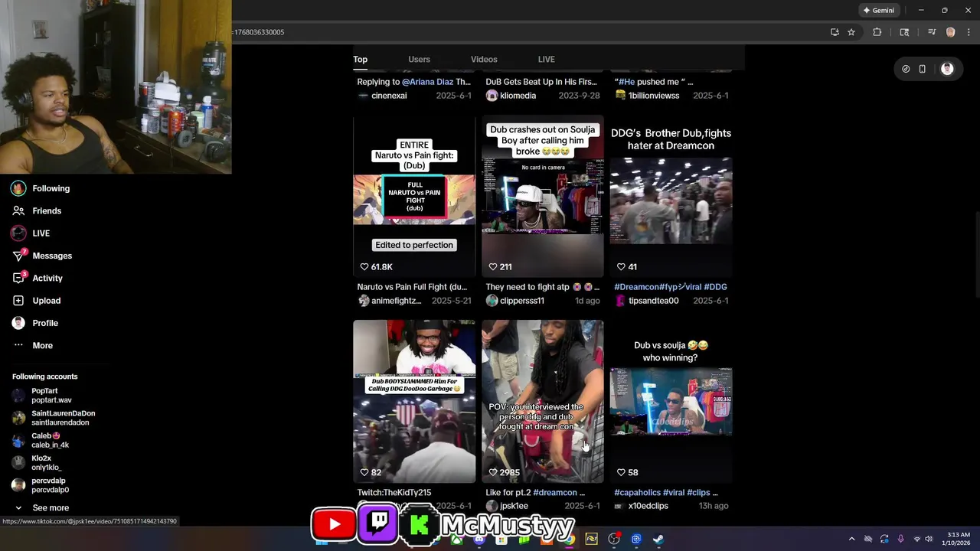The image size is (980, 551).
Task: Open the TikTok coins icon at top right
Action: pos(906,69)
